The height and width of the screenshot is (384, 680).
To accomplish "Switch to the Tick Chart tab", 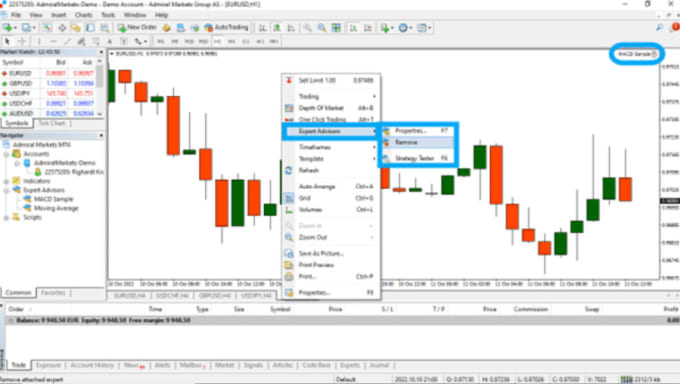I will [x=52, y=124].
